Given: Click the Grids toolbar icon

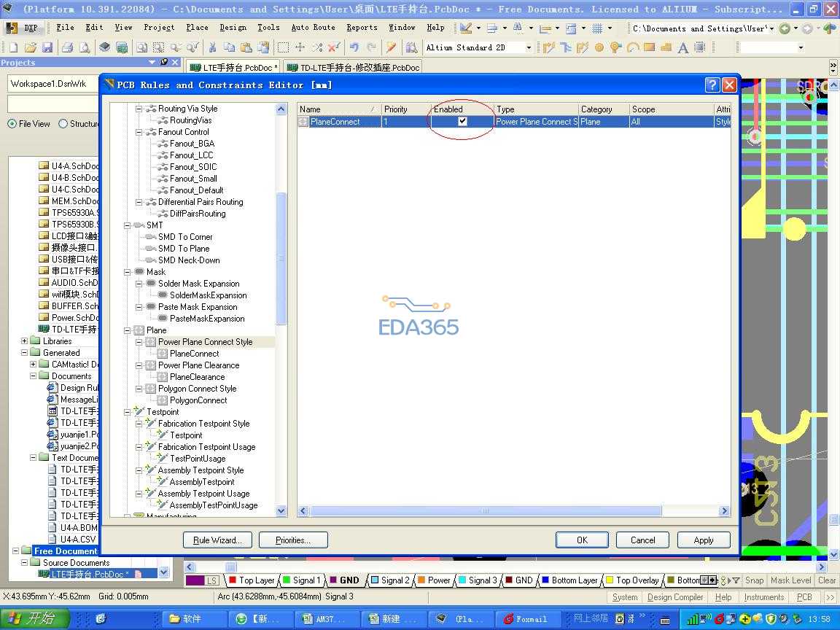Looking at the screenshot, I should [x=597, y=28].
